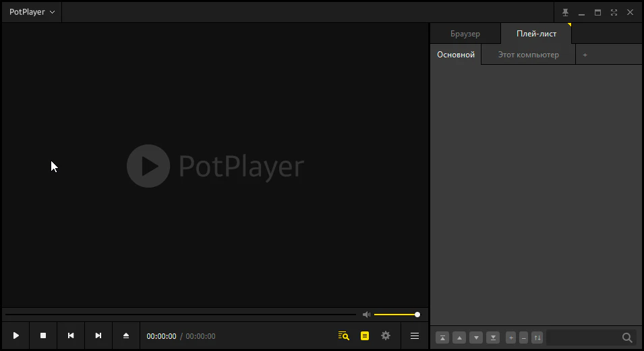Add item to playlist with plus
The height and width of the screenshot is (351, 644).
pyautogui.click(x=510, y=337)
